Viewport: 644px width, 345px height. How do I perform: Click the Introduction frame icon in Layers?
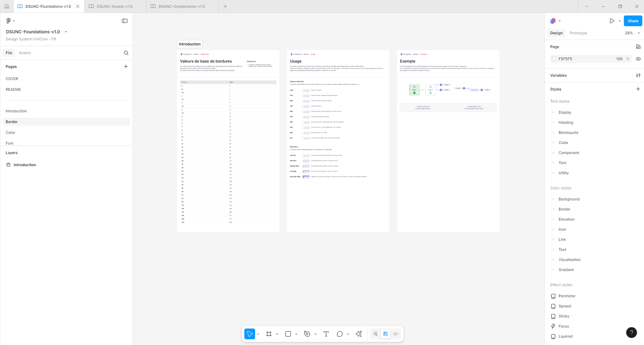tap(8, 165)
